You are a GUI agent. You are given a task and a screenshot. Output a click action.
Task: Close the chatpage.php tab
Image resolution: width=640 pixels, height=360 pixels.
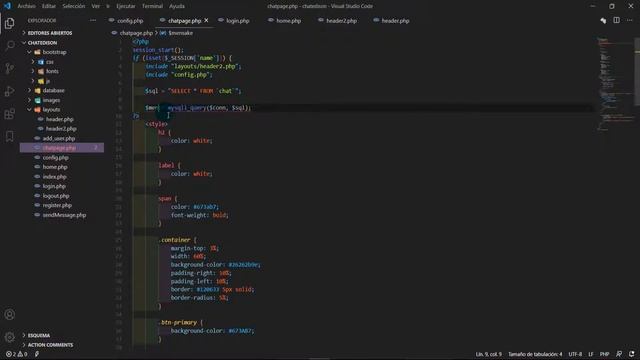coord(207,20)
